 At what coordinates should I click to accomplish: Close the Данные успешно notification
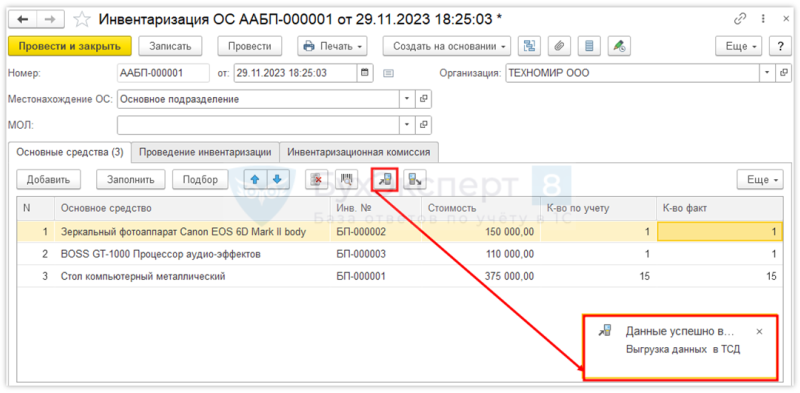[x=759, y=331]
